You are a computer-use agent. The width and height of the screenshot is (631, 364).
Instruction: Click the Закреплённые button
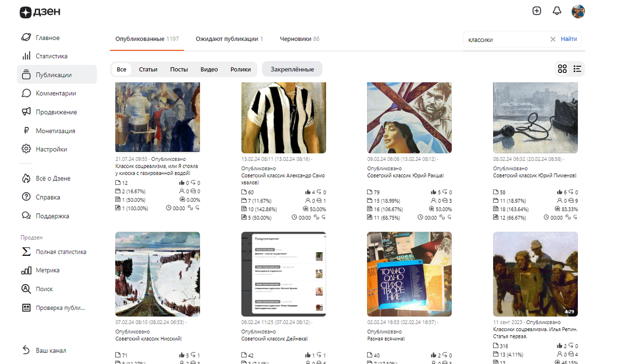click(x=292, y=69)
